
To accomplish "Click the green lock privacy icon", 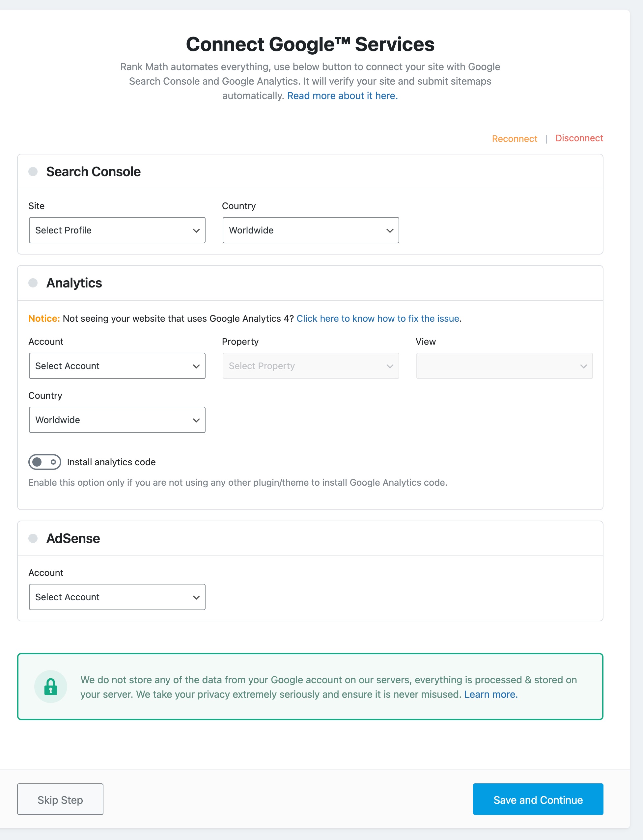I will (50, 687).
